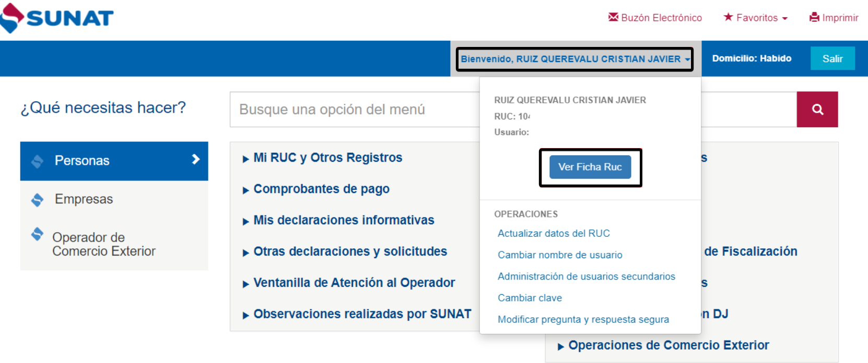Click diamond icon beside Operador de Comercio Exterior
Image resolution: width=868 pixels, height=363 pixels.
point(37,234)
